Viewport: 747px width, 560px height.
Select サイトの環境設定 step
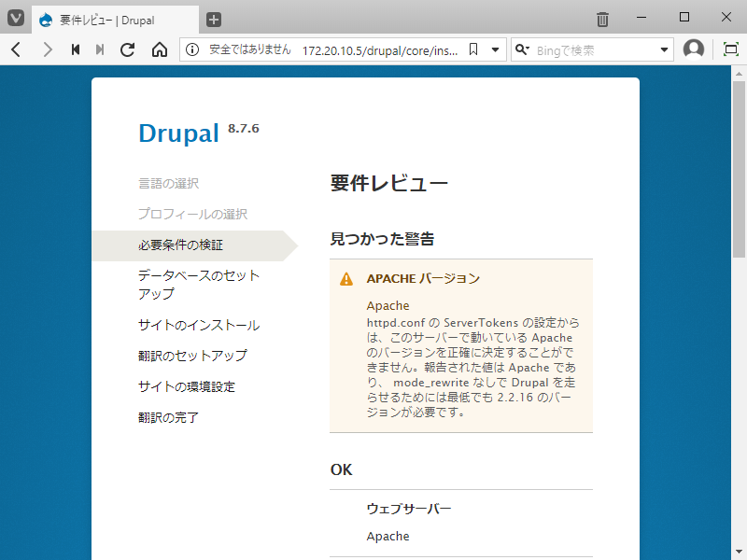(x=187, y=386)
